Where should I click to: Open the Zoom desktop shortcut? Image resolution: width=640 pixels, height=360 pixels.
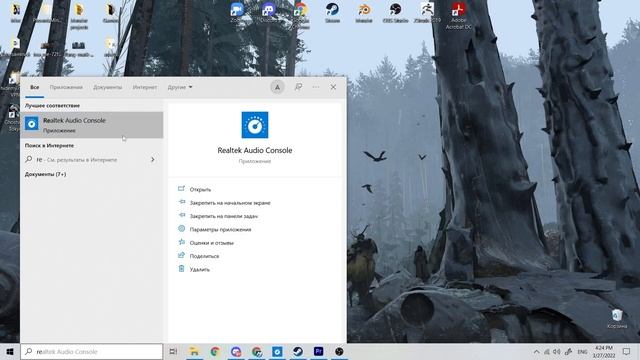coord(237,11)
